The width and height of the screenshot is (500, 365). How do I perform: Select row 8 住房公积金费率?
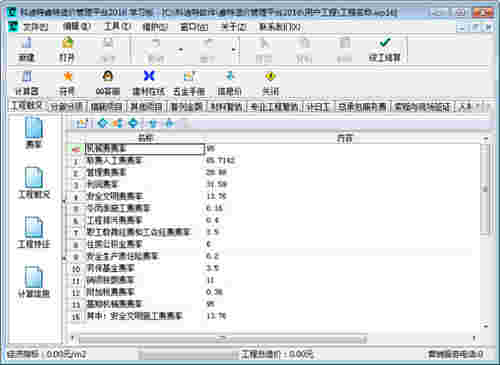(272, 244)
